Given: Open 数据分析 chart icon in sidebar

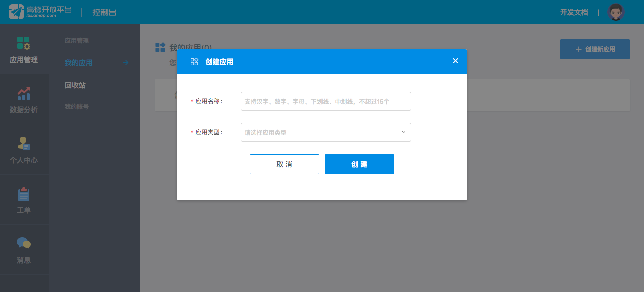Looking at the screenshot, I should [x=24, y=93].
